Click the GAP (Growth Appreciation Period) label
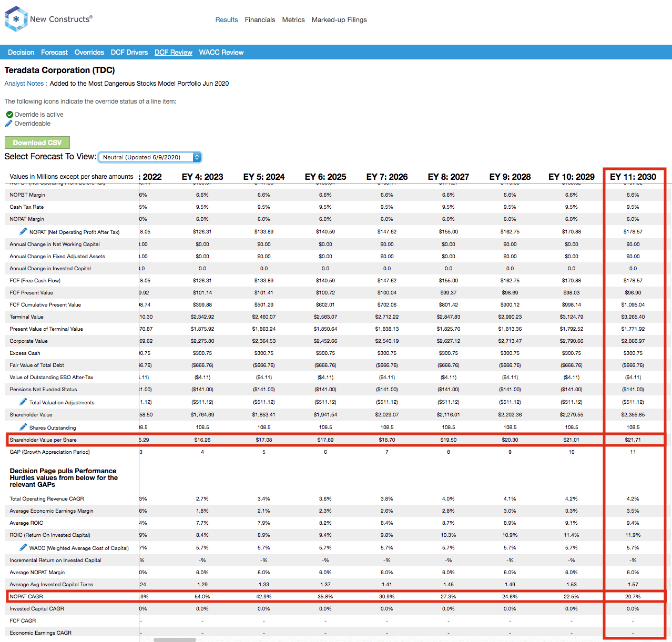The image size is (672, 642). coord(49,452)
